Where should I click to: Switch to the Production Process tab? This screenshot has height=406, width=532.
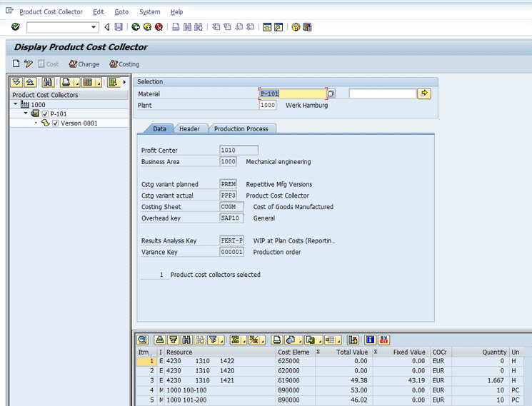(241, 128)
